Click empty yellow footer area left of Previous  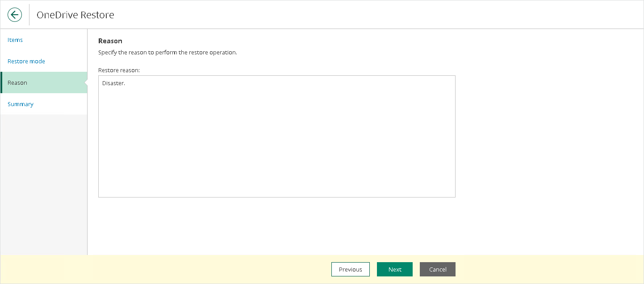tap(165, 269)
